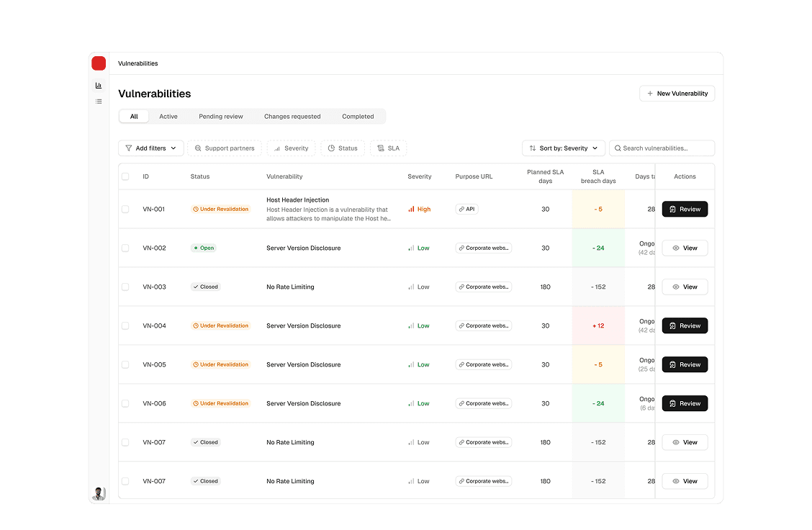Open the Completed tab
The image size is (812, 530).
pos(358,117)
